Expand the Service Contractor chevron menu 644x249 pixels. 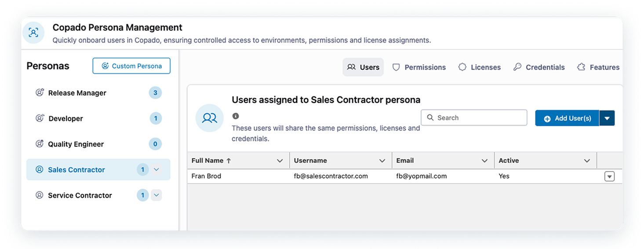(x=156, y=195)
